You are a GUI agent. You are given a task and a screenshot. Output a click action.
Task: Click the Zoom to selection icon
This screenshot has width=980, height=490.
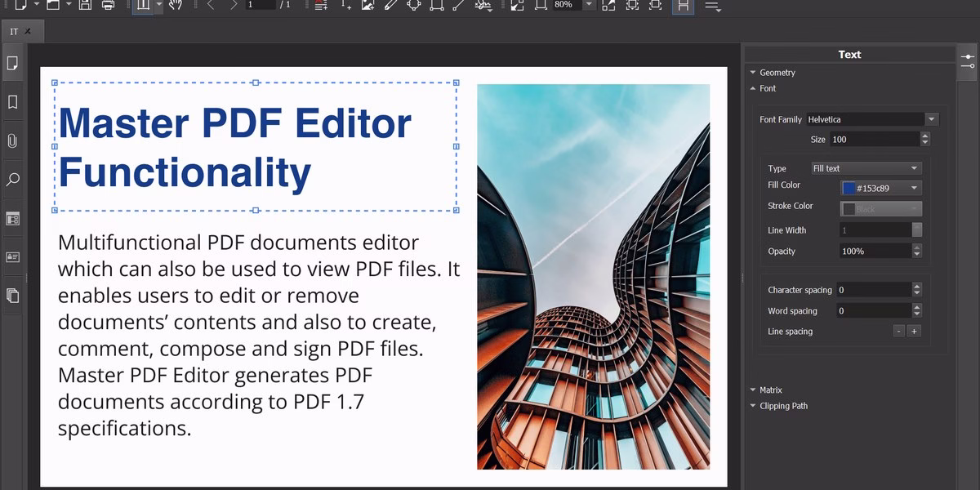point(609,6)
